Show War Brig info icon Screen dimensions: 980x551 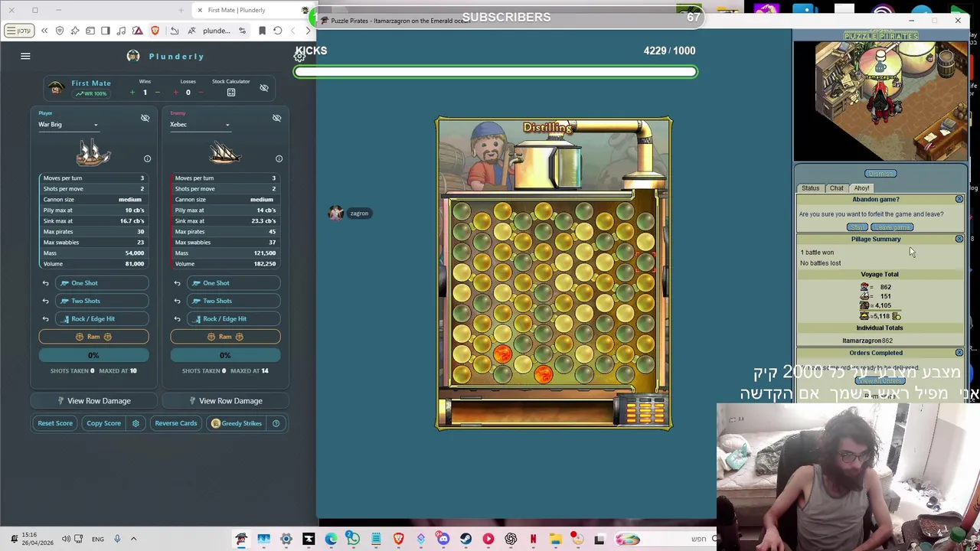click(x=147, y=158)
